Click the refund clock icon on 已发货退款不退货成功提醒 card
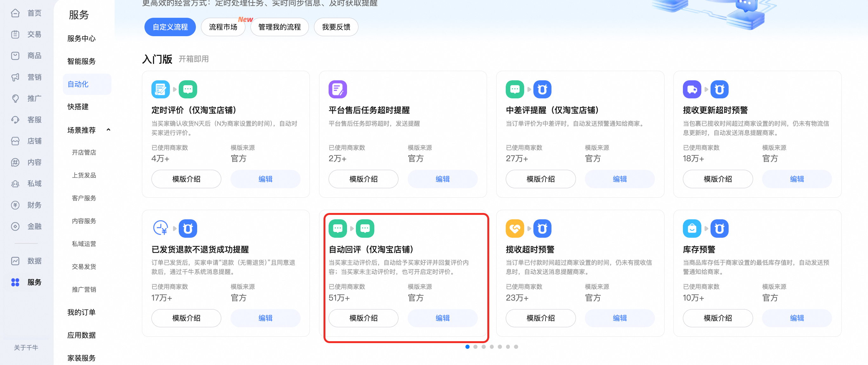The height and width of the screenshot is (365, 868). point(160,228)
